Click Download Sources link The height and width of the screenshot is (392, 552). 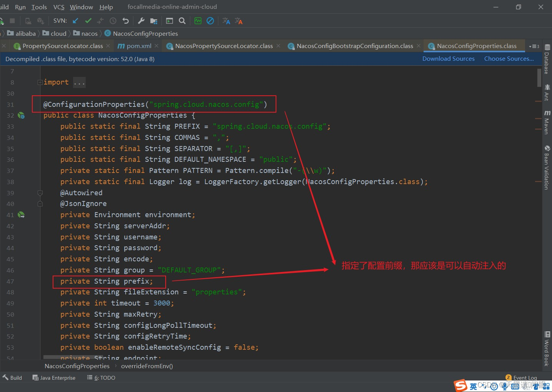pyautogui.click(x=448, y=59)
